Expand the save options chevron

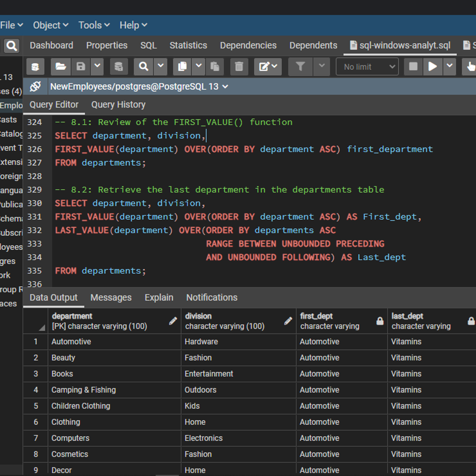97,67
